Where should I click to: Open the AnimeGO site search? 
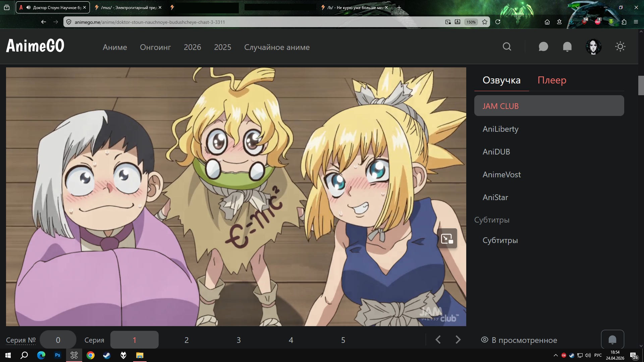[507, 47]
